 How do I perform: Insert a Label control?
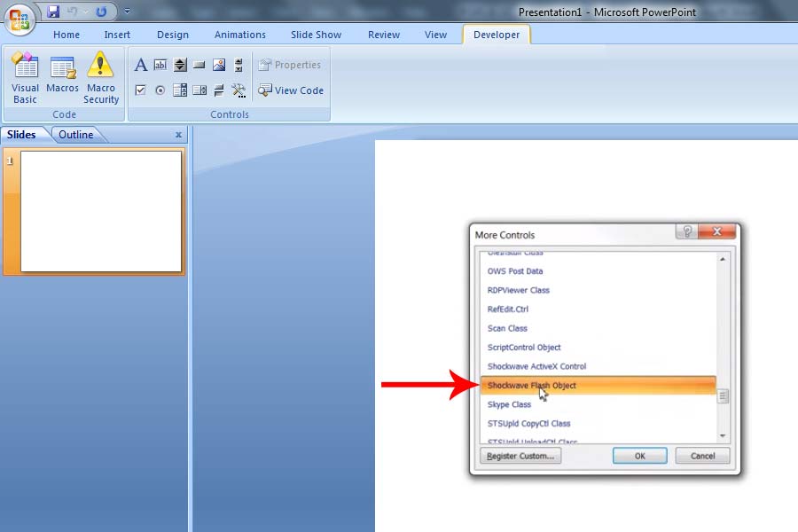click(141, 65)
